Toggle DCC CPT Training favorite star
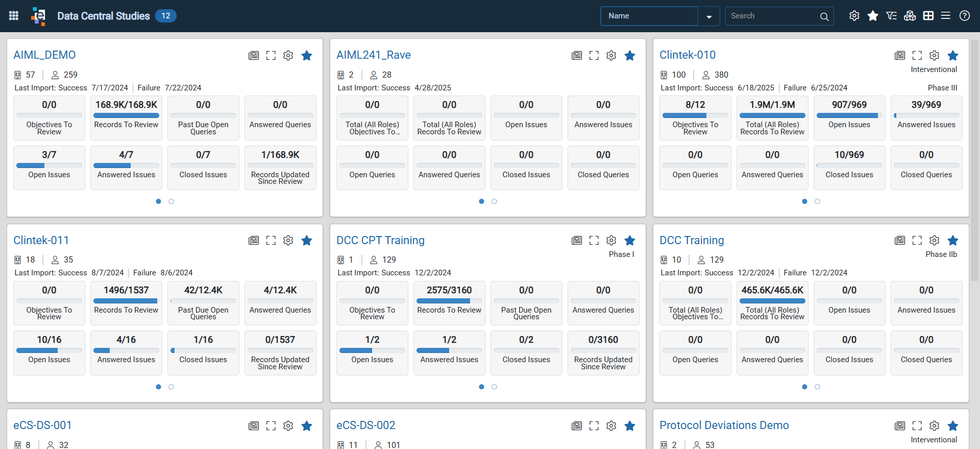 [x=630, y=240]
